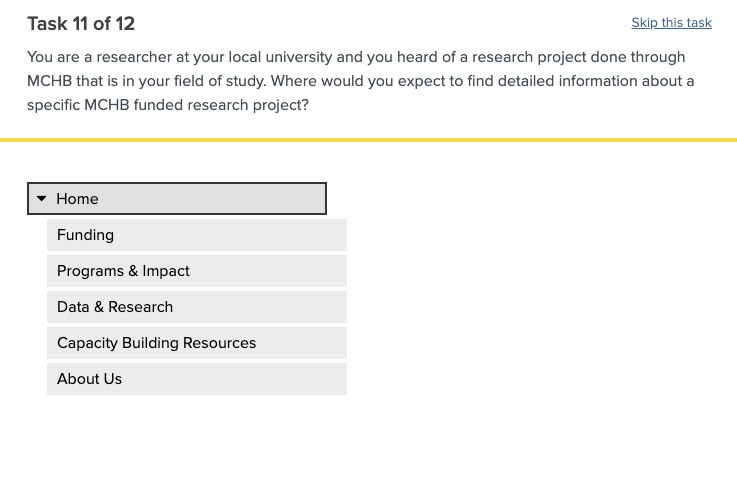
Task: Open Capacity Building Resources
Action: pos(196,343)
